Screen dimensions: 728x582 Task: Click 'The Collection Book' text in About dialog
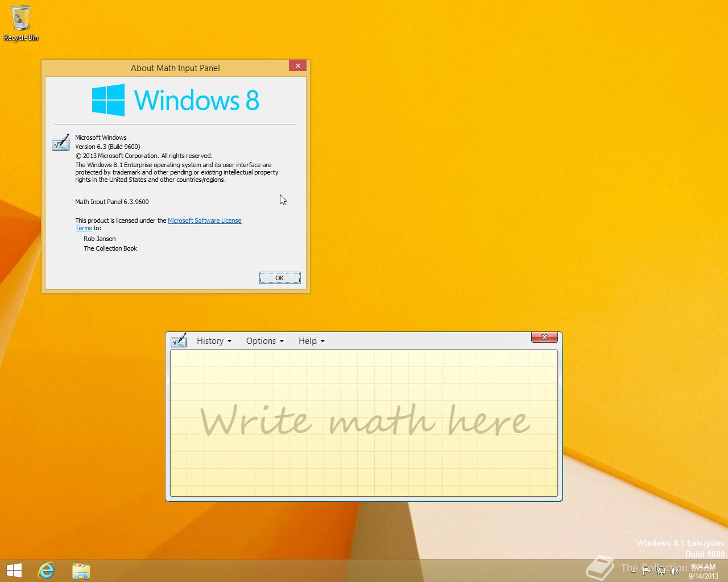click(110, 248)
